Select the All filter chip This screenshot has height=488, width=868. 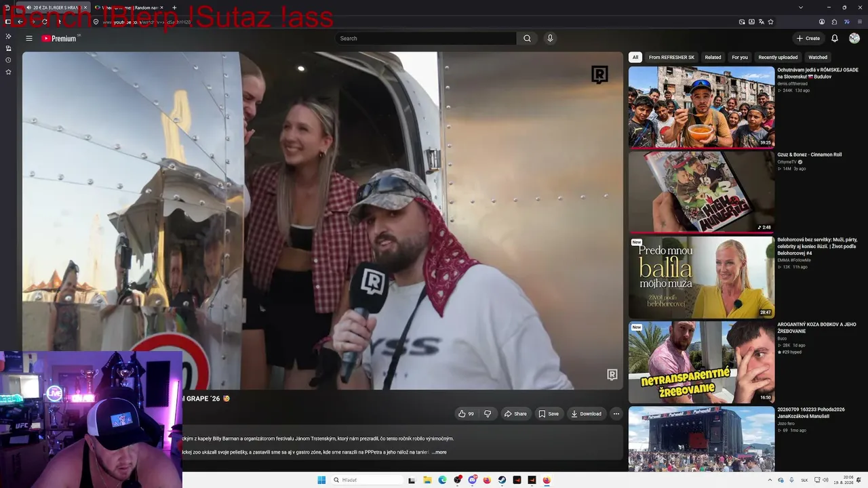pyautogui.click(x=635, y=58)
